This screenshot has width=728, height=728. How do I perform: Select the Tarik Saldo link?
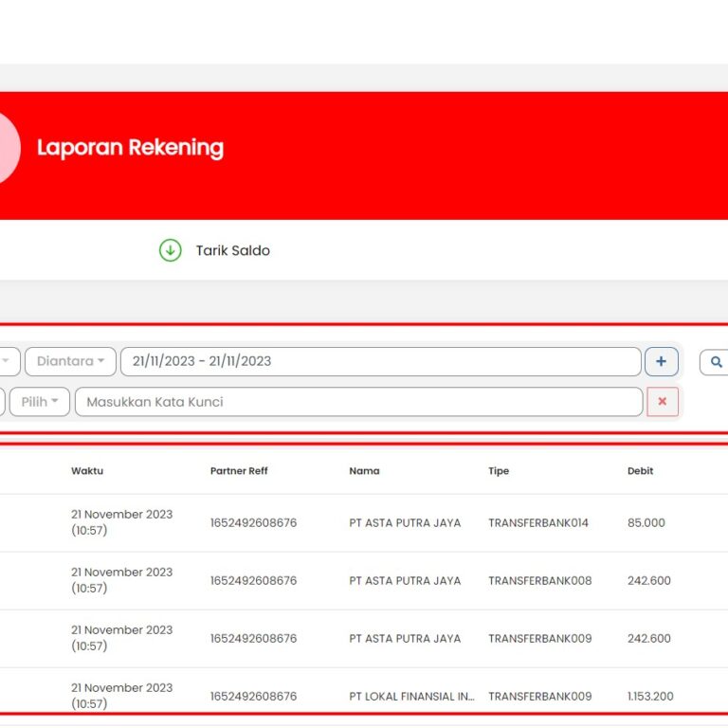232,250
